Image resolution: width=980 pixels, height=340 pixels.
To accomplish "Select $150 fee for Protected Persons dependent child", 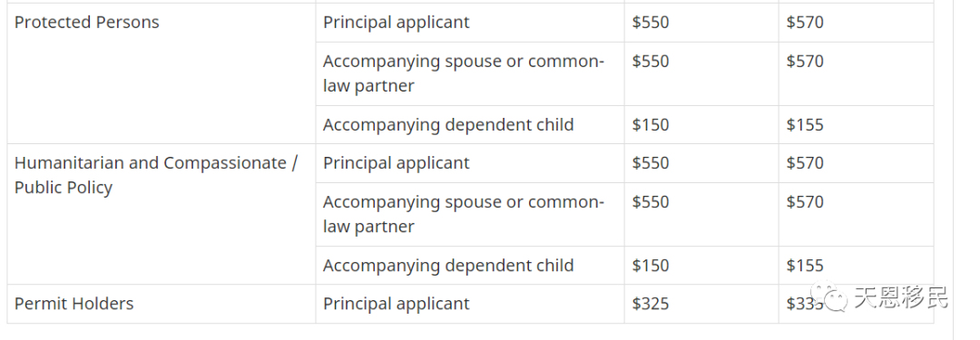I will tap(651, 125).
